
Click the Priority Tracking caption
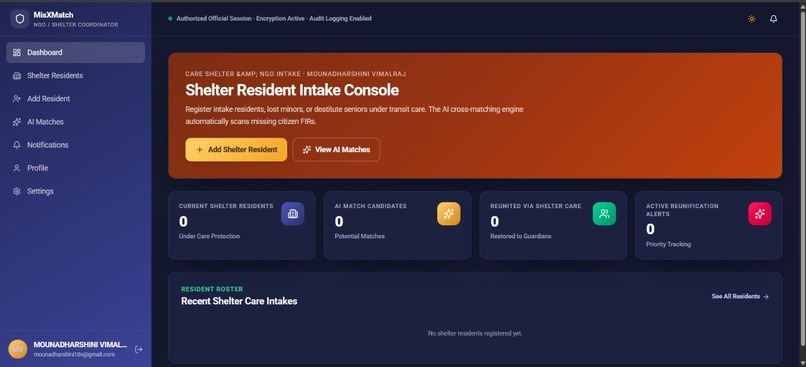tap(668, 245)
